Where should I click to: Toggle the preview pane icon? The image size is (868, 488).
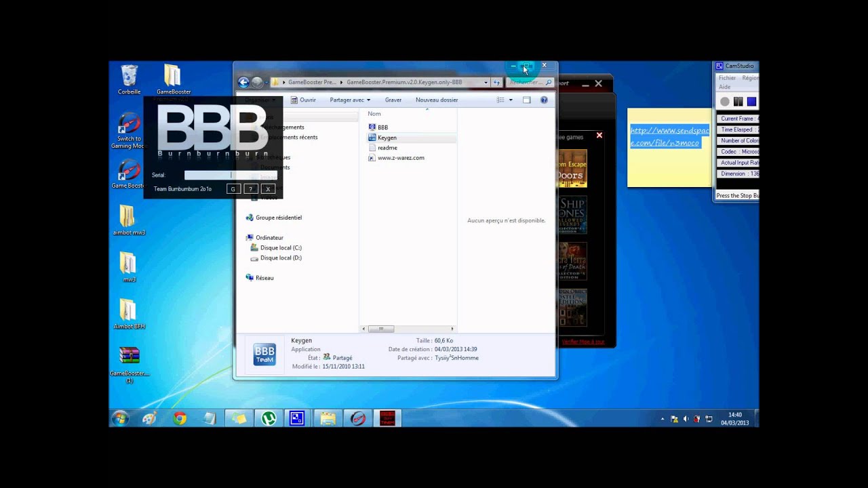pyautogui.click(x=526, y=100)
